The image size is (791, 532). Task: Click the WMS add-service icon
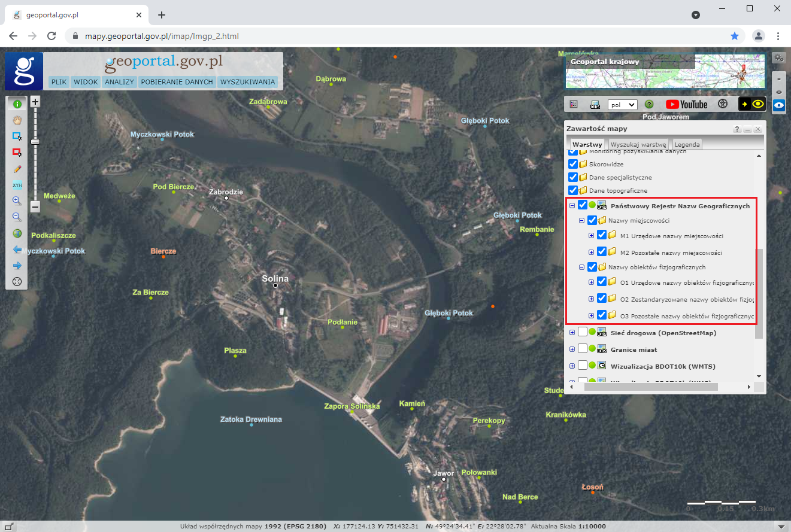point(595,104)
